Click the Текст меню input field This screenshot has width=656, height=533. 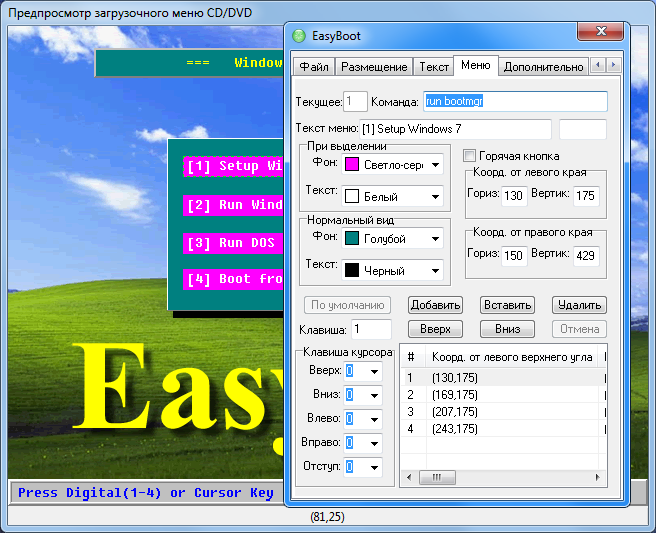coord(455,129)
